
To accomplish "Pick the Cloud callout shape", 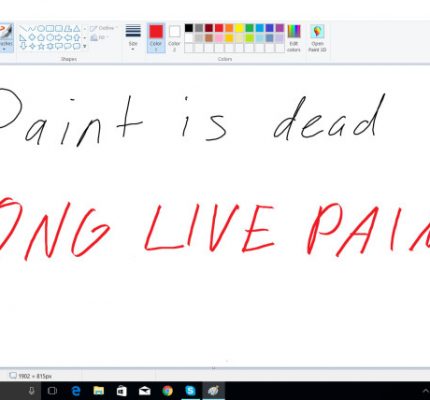I will tap(77, 46).
